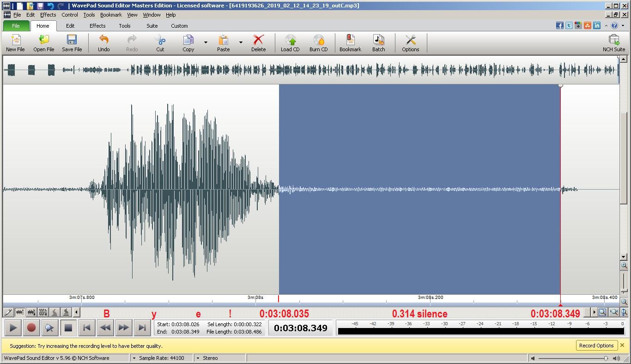The width and height of the screenshot is (631, 364).
Task: Open the Window menu
Action: pyautogui.click(x=152, y=15)
